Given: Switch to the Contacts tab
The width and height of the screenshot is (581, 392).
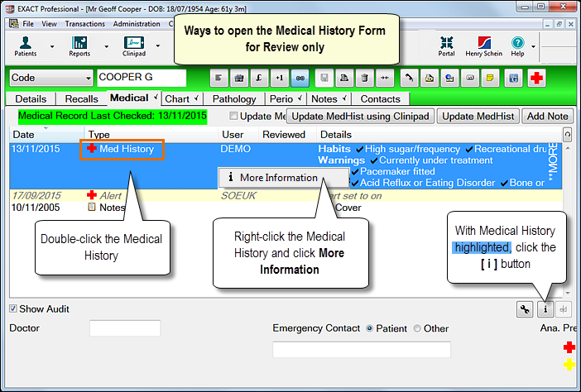Looking at the screenshot, I should click(380, 99).
